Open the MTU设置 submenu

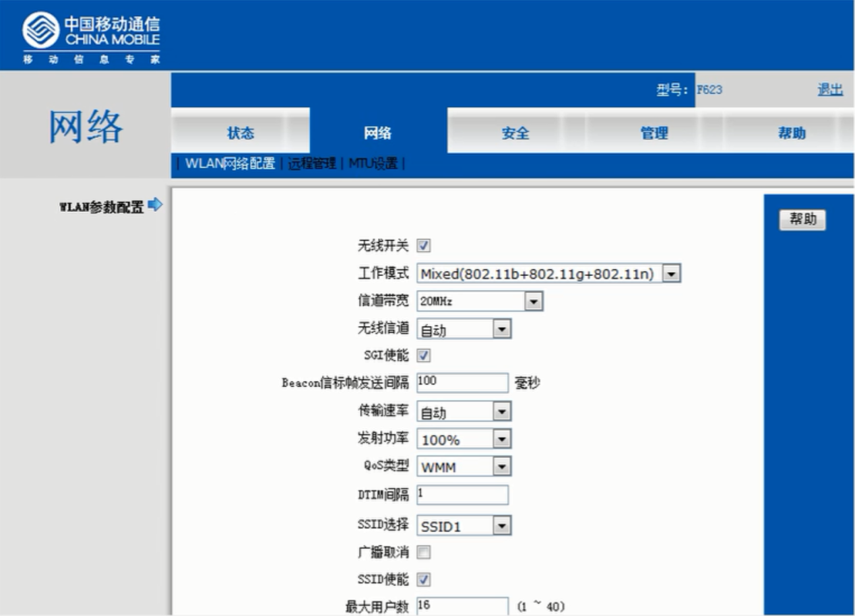(373, 164)
